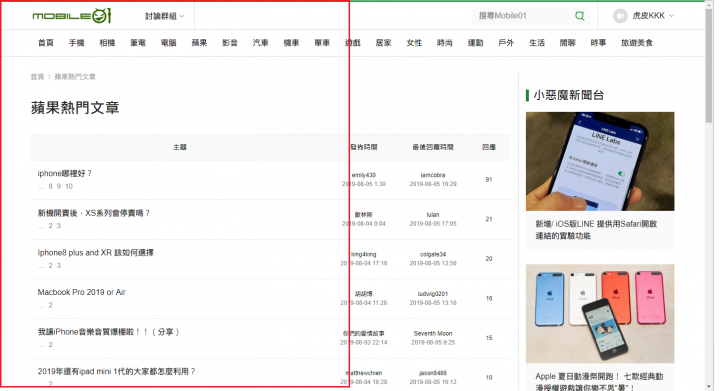
Task: Open the 居家 category
Action: [383, 43]
